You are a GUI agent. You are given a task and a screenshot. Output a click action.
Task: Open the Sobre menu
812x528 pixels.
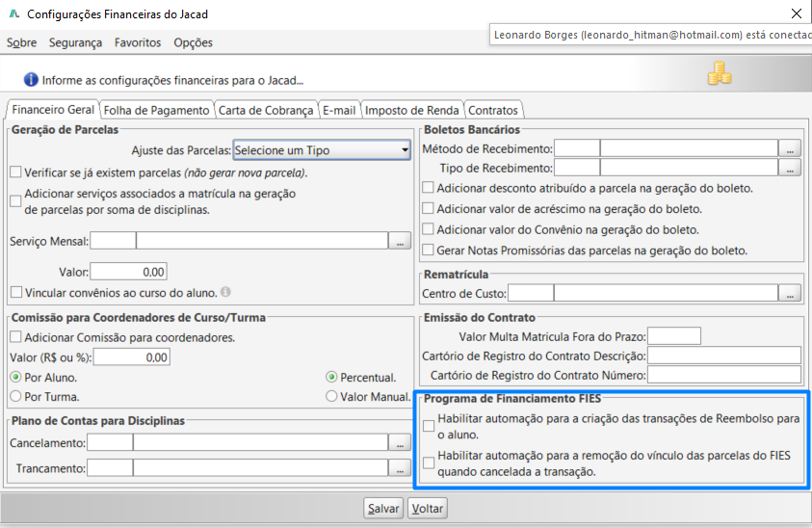(x=21, y=42)
